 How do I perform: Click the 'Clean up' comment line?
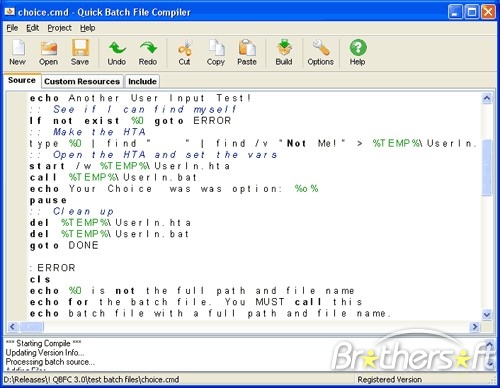72,211
